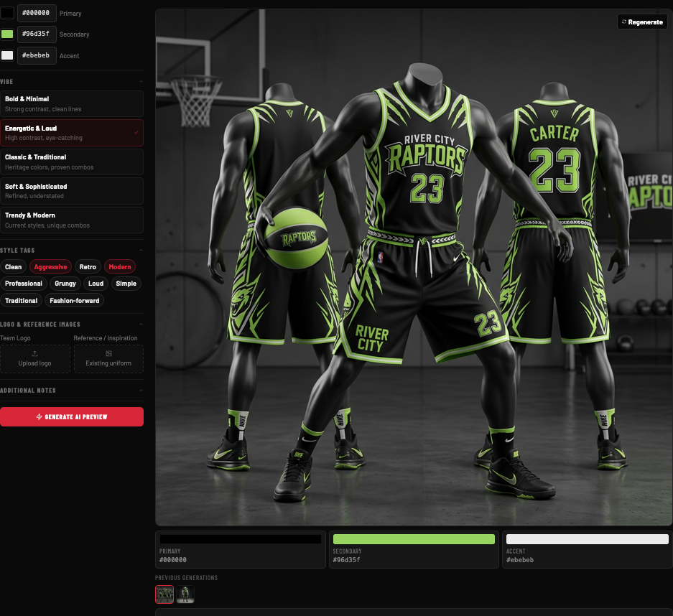Edit the #ebebeb accent hex field
The image size is (673, 616).
point(37,55)
